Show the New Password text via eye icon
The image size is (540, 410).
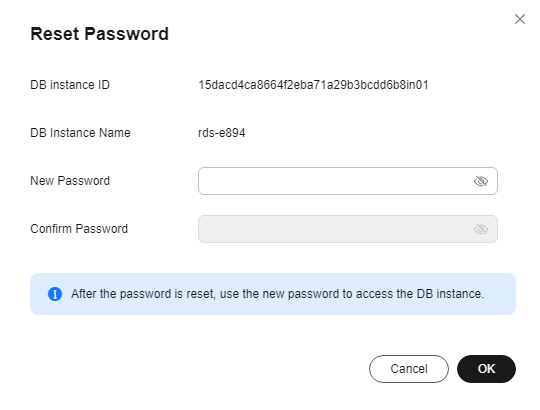[x=481, y=181]
